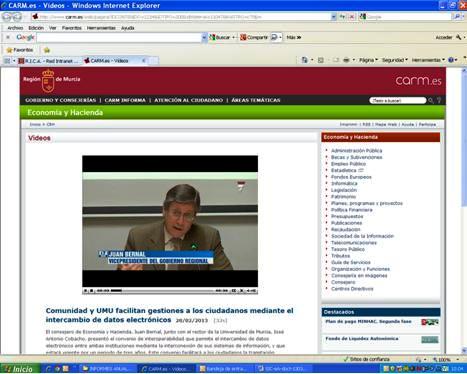Click the Google toolbar search input field
Screen dimensions: 467x374
pyautogui.click(x=119, y=38)
